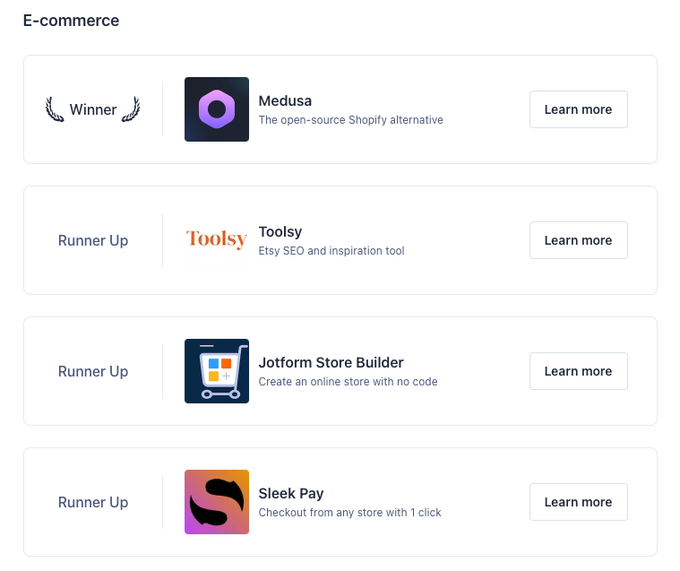Open Learn more for Jotform Store Builder

click(578, 371)
